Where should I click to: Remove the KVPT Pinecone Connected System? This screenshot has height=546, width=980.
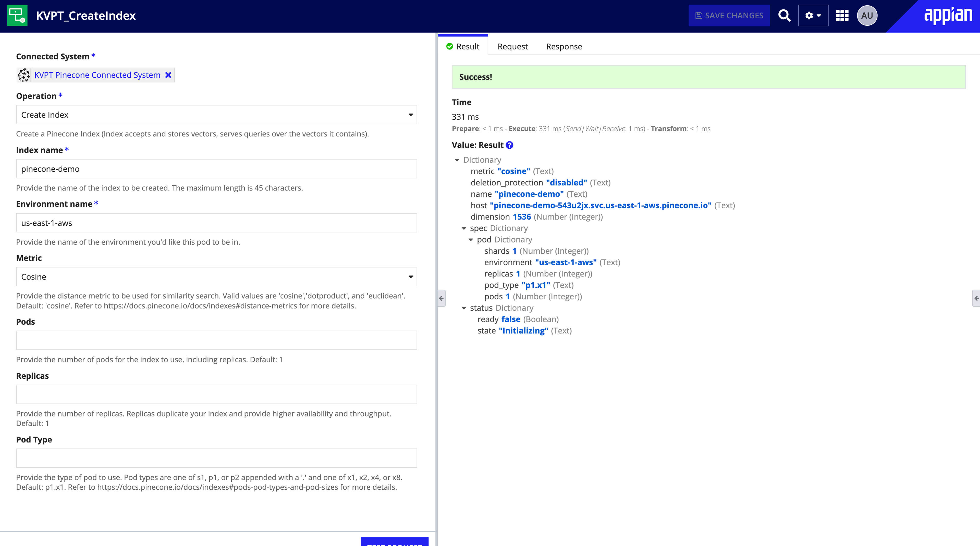168,75
